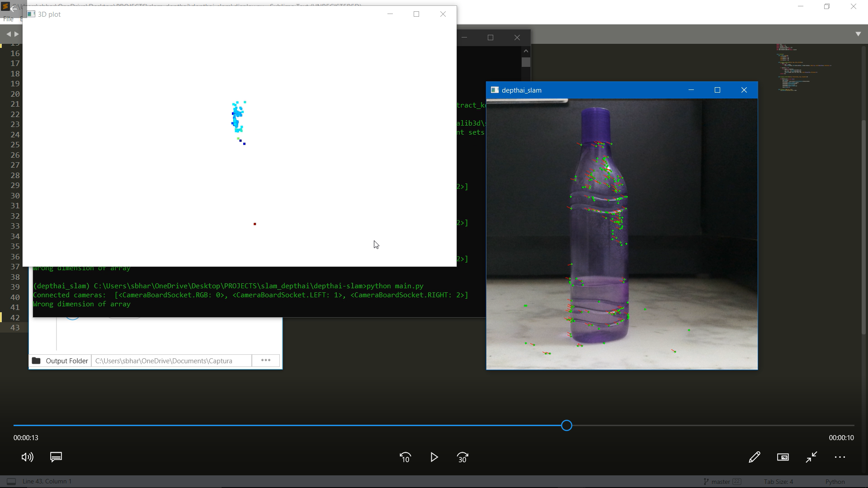The image size is (868, 488).
Task: Click the next tab right arrow
Action: point(17,34)
